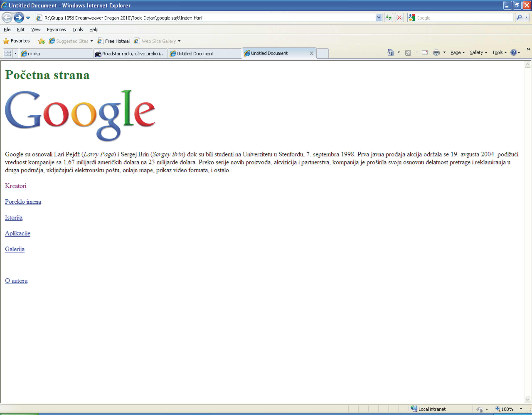Minimize the Internet Explorer window

(507, 5)
